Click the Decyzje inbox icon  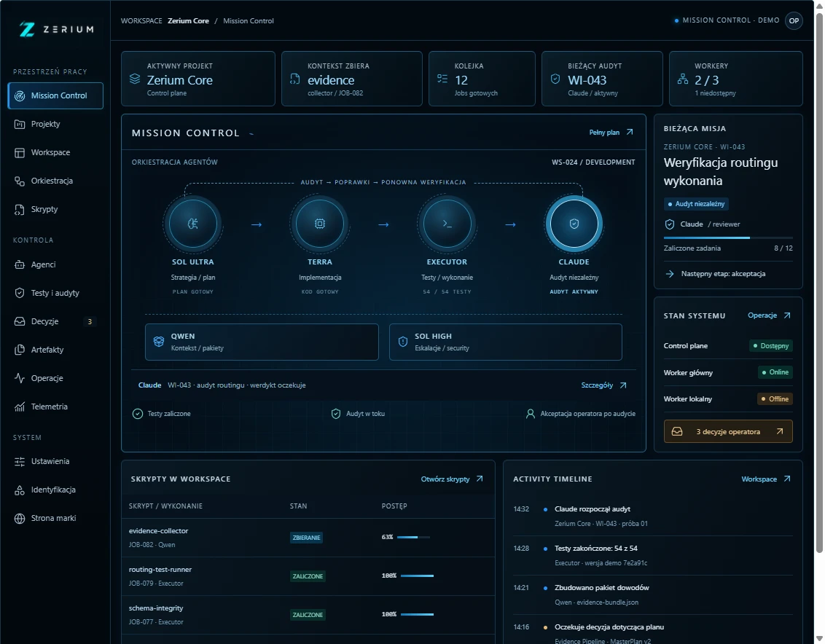click(x=20, y=321)
